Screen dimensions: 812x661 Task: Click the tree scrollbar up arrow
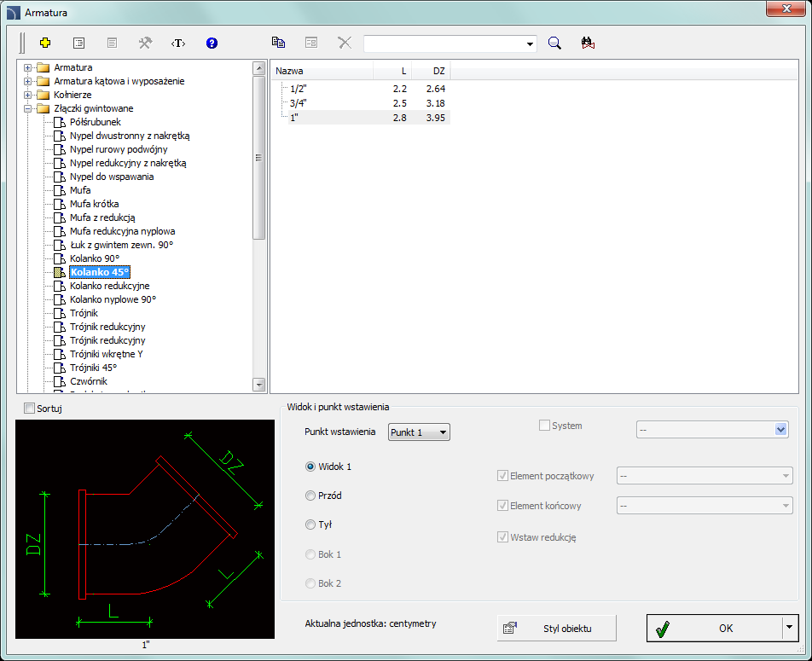259,68
